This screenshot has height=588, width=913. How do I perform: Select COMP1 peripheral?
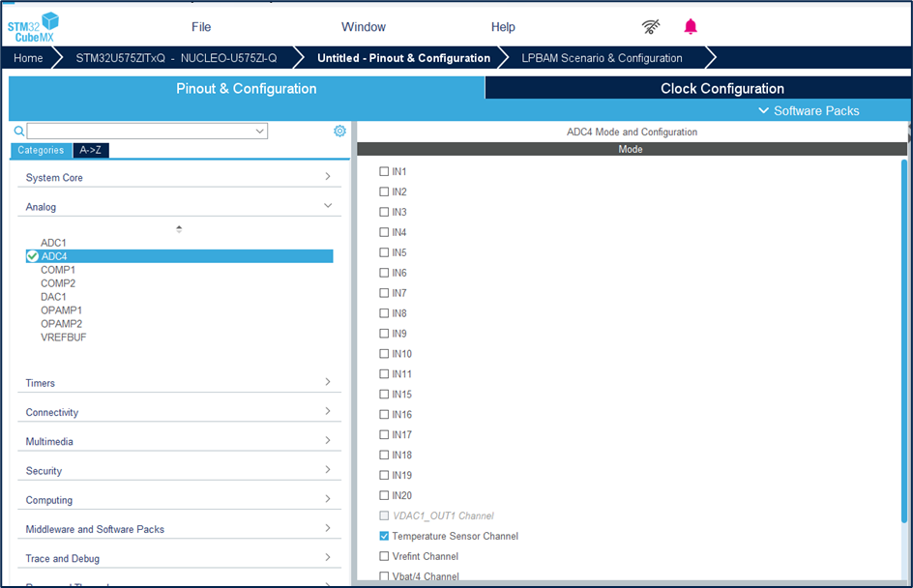point(58,270)
